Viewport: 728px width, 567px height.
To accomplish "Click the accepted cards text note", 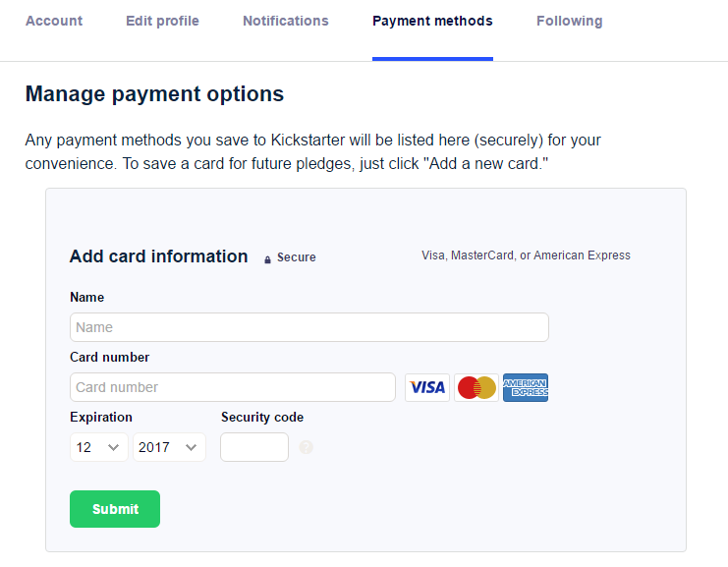I will tap(526, 255).
